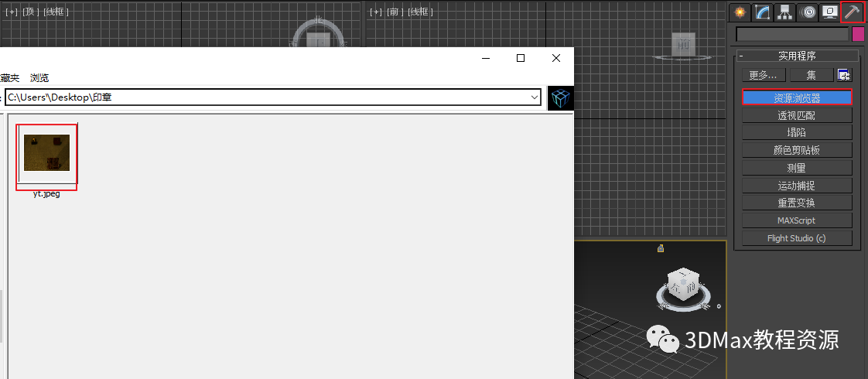
Task: Open the [+] menu of the 顶 viewport
Action: click(11, 12)
